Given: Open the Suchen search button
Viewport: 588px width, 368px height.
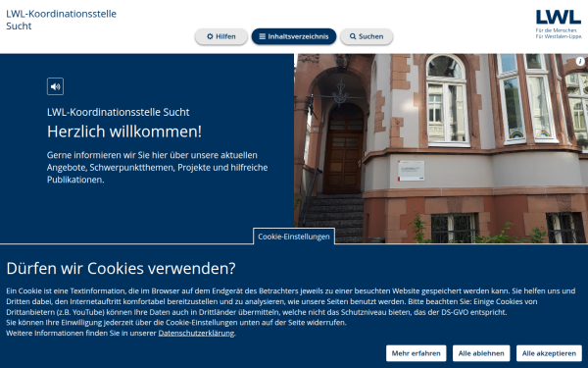Looking at the screenshot, I should pyautogui.click(x=367, y=36).
